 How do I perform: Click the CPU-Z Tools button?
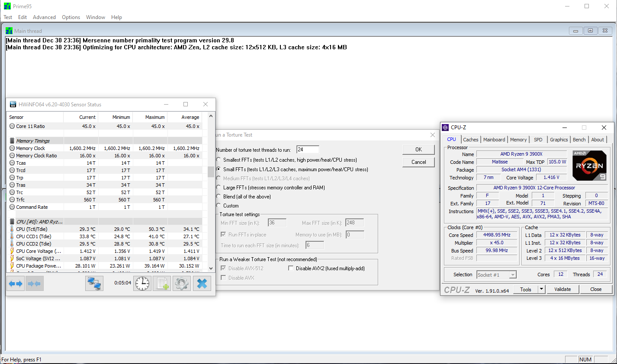pos(526,289)
